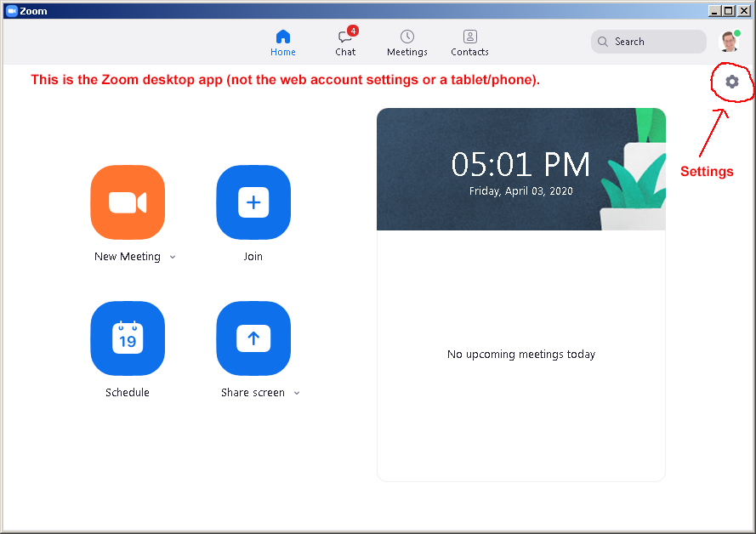This screenshot has width=756, height=534.
Task: Switch to the Home tab
Action: [283, 43]
